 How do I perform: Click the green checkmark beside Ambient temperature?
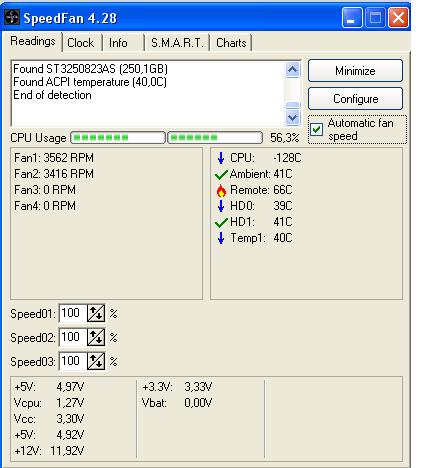(x=221, y=174)
